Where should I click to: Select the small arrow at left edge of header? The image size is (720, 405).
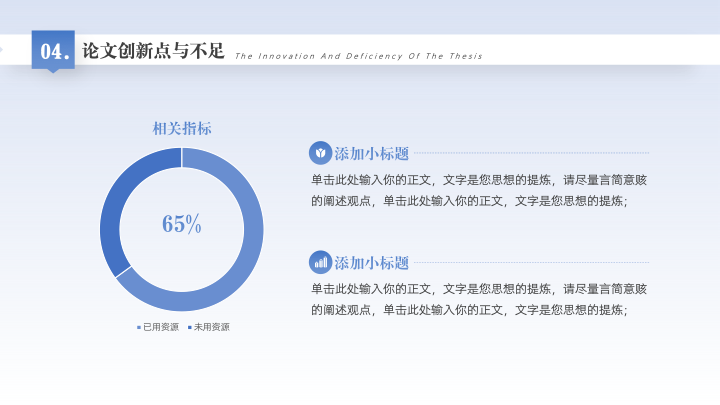coord(1,49)
